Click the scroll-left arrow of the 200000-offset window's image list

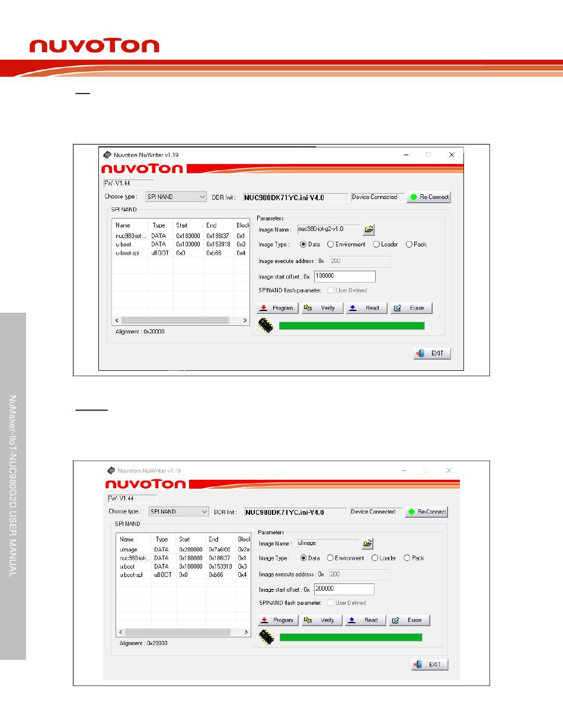click(x=121, y=632)
